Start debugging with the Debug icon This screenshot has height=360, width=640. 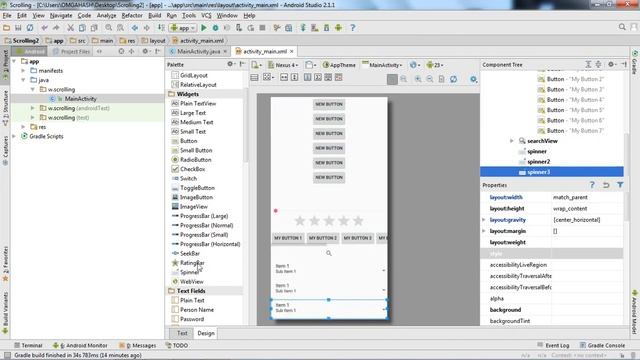(216, 28)
